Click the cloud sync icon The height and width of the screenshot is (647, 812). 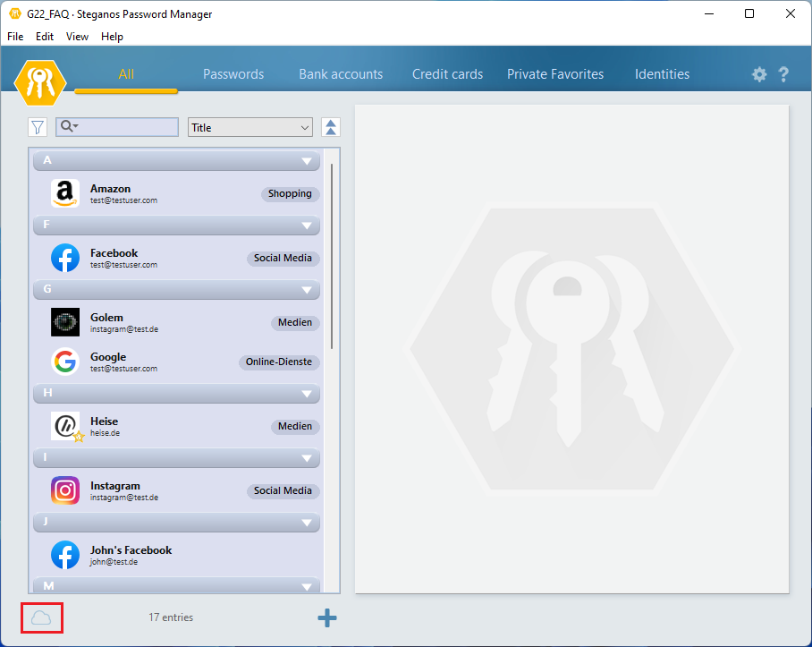41,617
